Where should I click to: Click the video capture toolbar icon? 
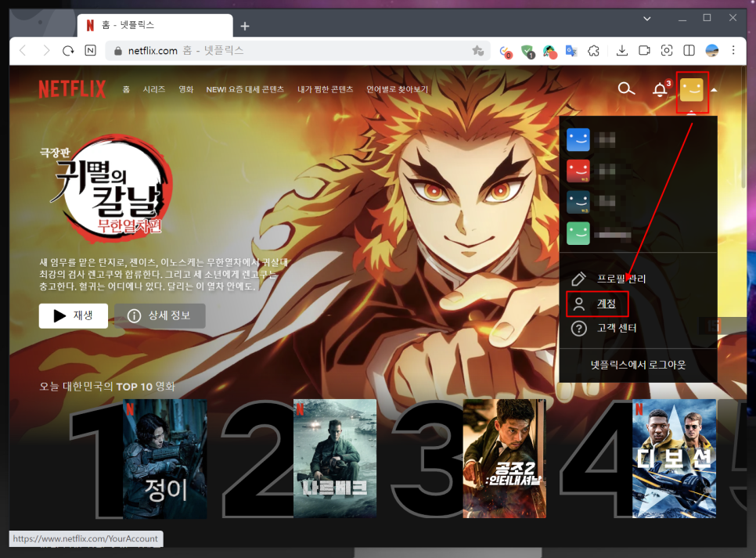[x=644, y=50]
